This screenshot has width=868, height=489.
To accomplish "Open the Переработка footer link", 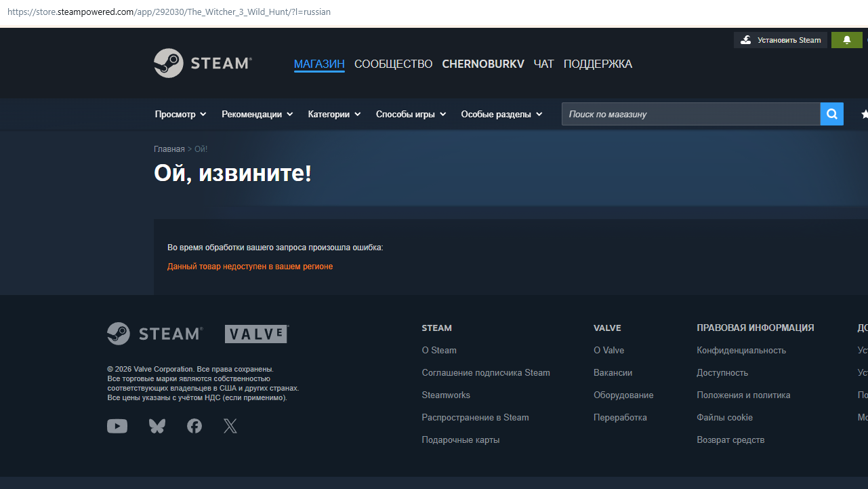I will pos(620,418).
